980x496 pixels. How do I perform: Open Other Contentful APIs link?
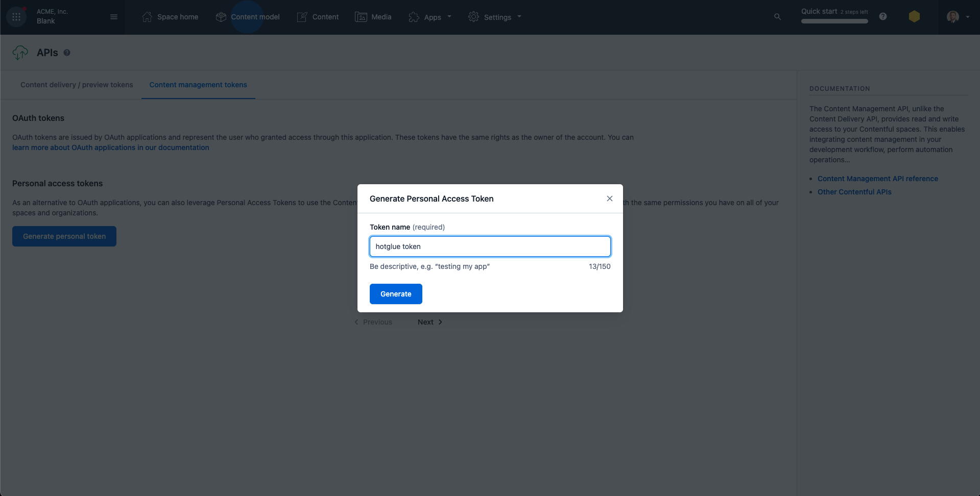pos(854,192)
